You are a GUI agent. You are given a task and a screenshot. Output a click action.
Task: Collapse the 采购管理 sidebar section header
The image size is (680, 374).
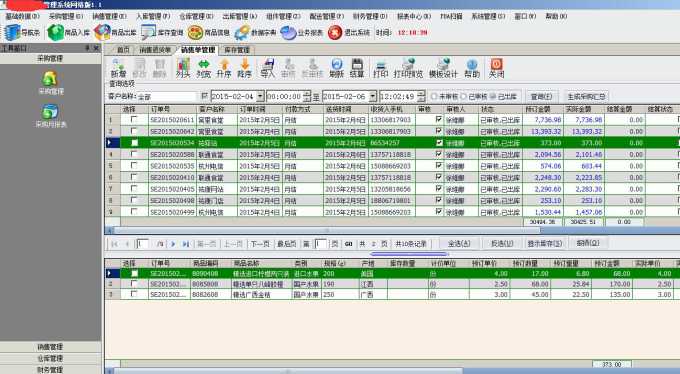50,58
